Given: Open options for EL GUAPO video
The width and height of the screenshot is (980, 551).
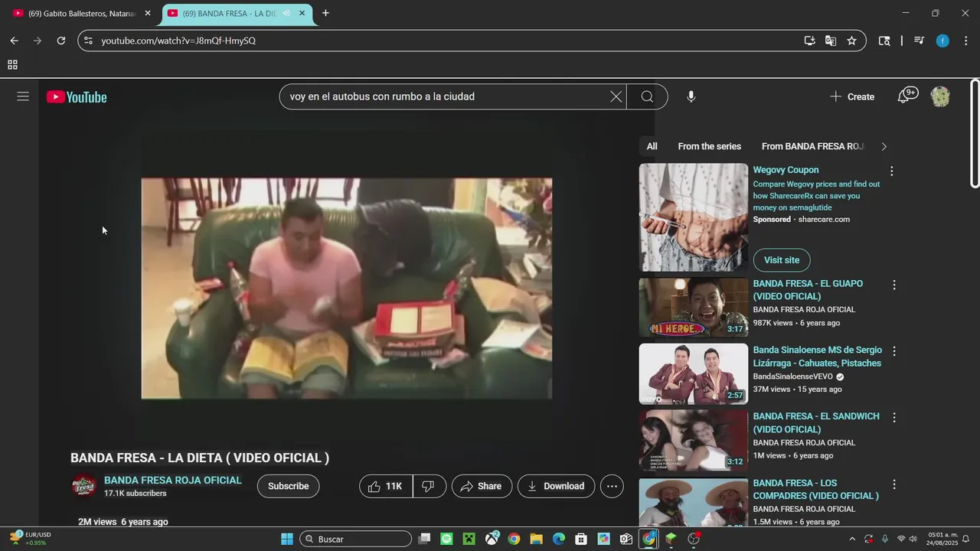Looking at the screenshot, I should [x=893, y=285].
